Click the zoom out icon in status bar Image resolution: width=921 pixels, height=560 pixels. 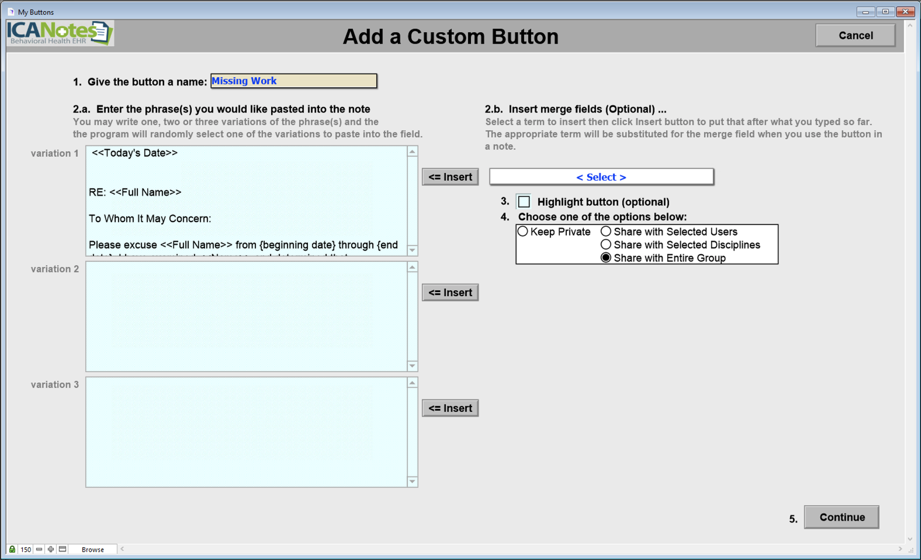tap(39, 549)
